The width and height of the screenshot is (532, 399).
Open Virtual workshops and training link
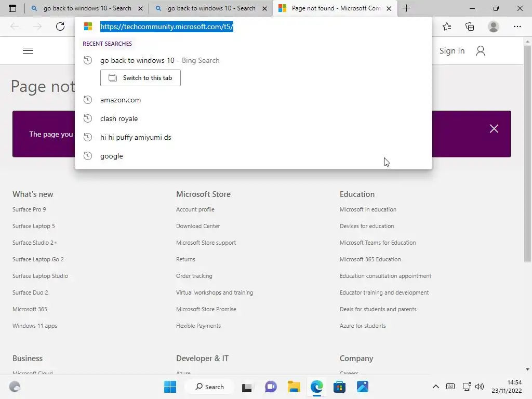click(x=215, y=292)
